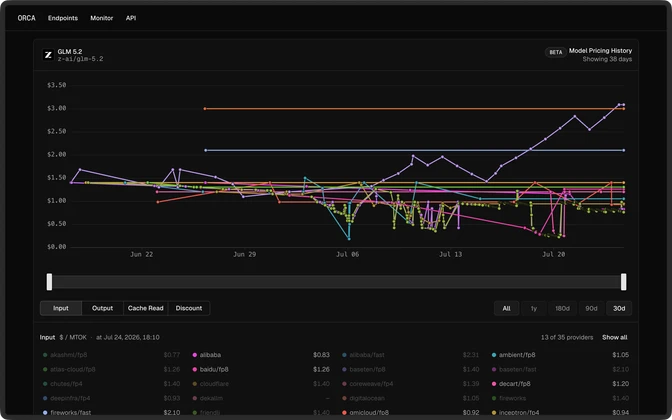This screenshot has height=420, width=672.
Task: Click the Jul 20 x-axis label
Action: pyautogui.click(x=554, y=255)
